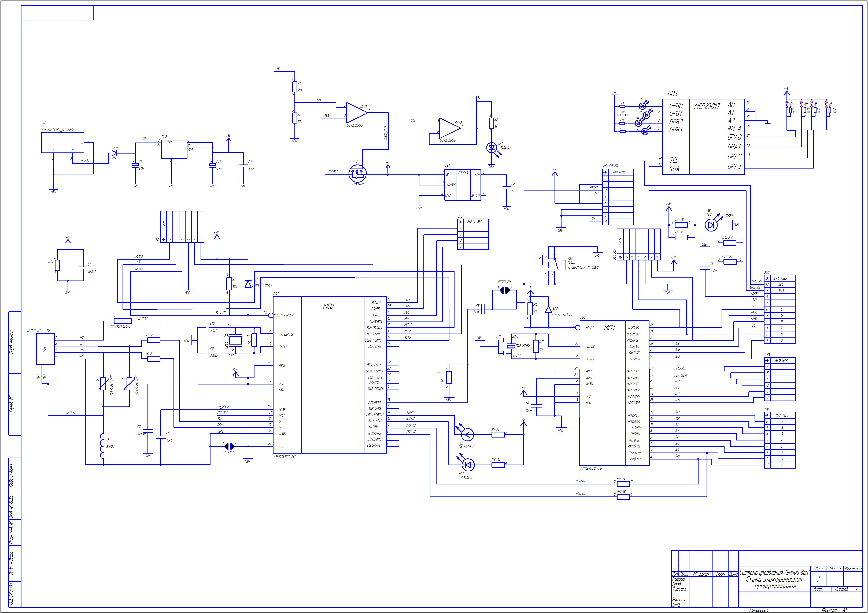868x613 pixels.
Task: Select the HL1 YELLOW LED symbol
Action: [492, 147]
